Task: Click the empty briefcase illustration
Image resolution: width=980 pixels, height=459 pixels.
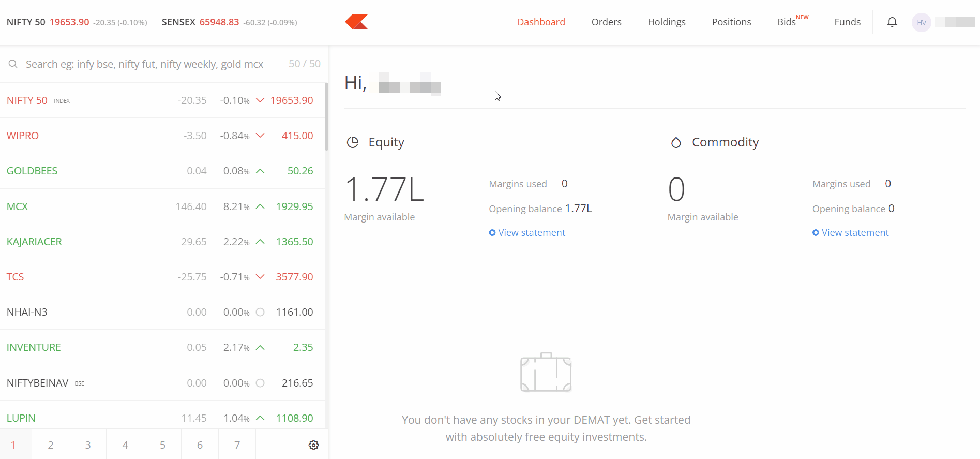Action: (x=546, y=372)
